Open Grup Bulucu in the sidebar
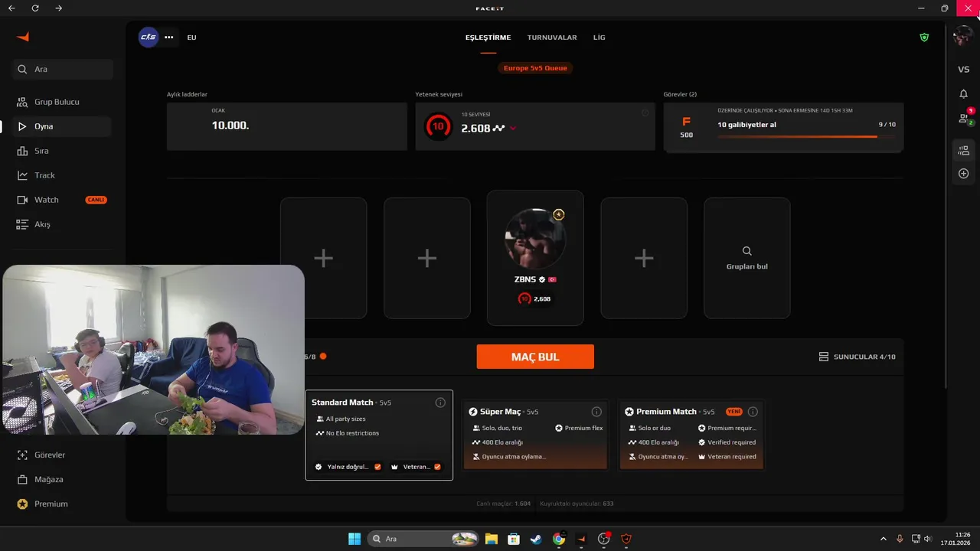Screen dimensions: 980x551 tap(63, 102)
